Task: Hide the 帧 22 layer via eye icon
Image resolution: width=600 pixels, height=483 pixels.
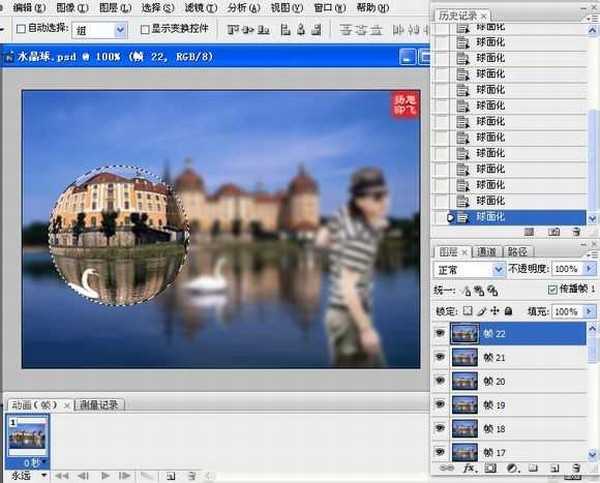Action: click(441, 333)
